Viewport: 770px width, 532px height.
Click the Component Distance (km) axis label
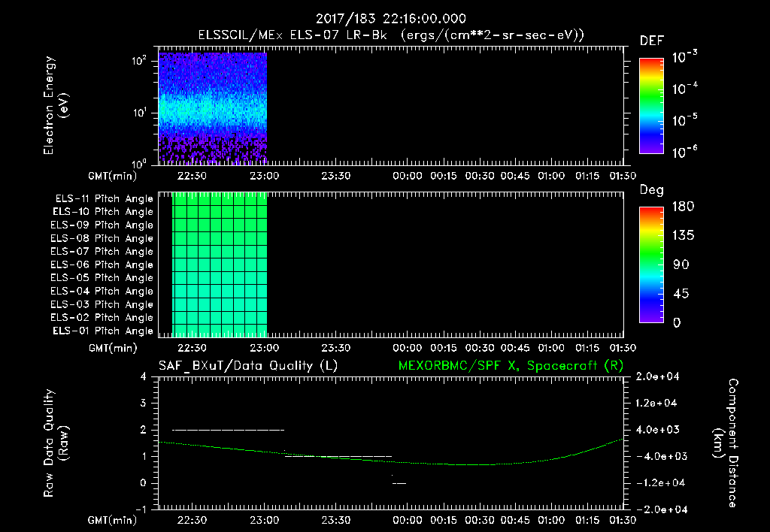[726, 443]
